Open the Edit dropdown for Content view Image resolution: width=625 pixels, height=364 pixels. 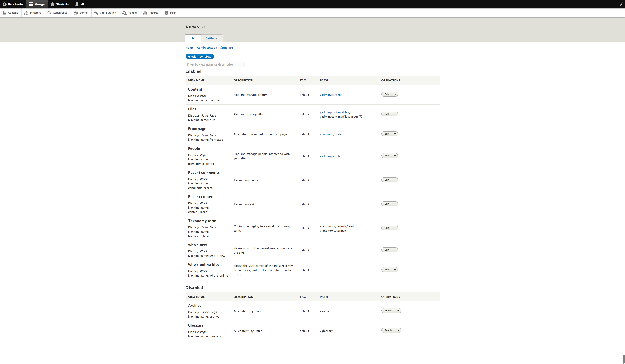(x=395, y=94)
